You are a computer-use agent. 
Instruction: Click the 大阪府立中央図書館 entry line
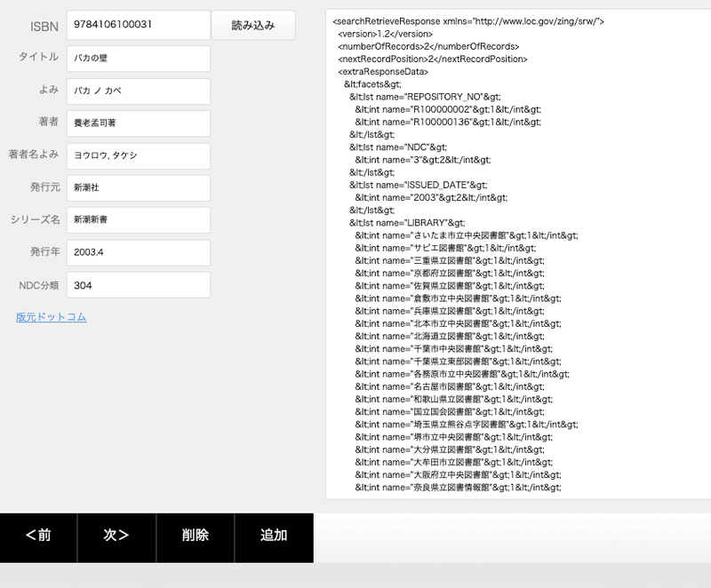[458, 475]
